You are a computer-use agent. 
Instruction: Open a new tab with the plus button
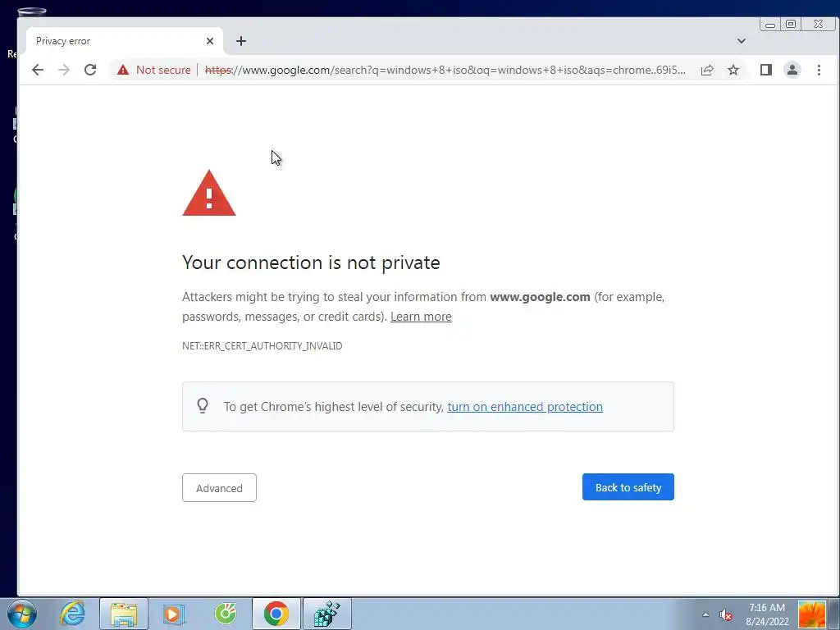[241, 41]
